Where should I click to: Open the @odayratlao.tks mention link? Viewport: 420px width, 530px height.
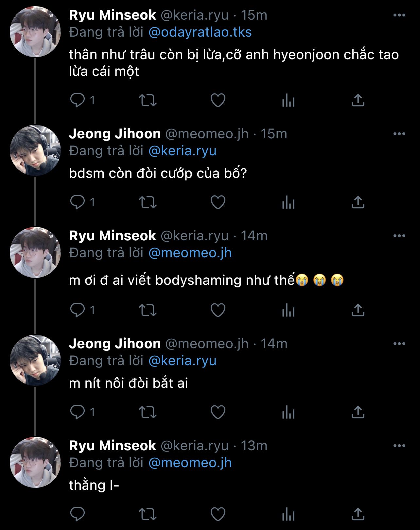tap(200, 32)
